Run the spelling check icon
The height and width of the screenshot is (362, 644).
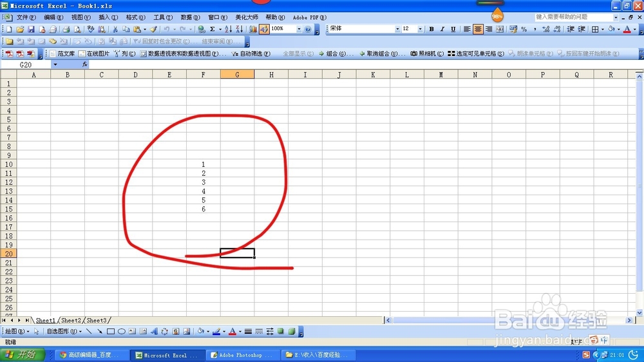[x=90, y=29]
